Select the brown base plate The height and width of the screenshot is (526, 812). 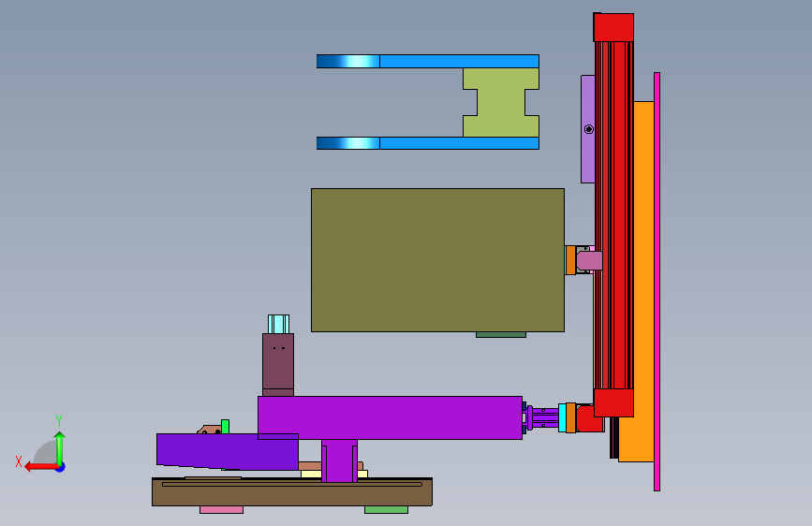tap(292, 491)
